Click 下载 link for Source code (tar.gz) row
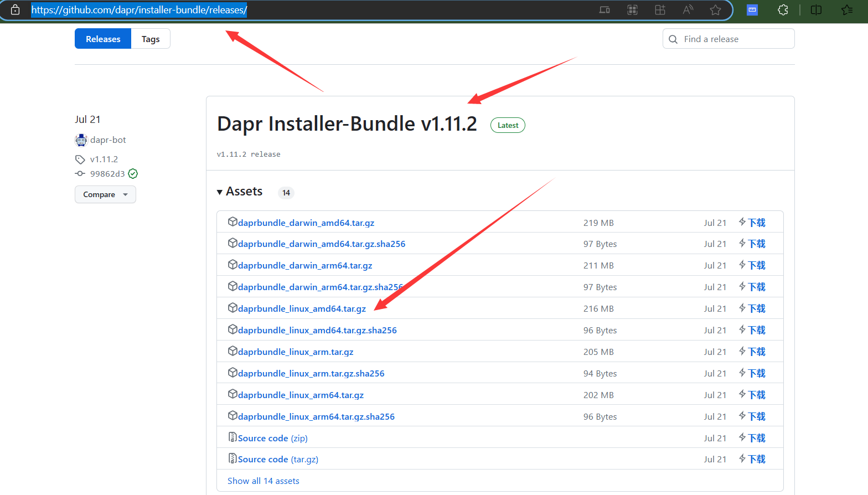Viewport: 868px width, 495px height. (x=757, y=459)
